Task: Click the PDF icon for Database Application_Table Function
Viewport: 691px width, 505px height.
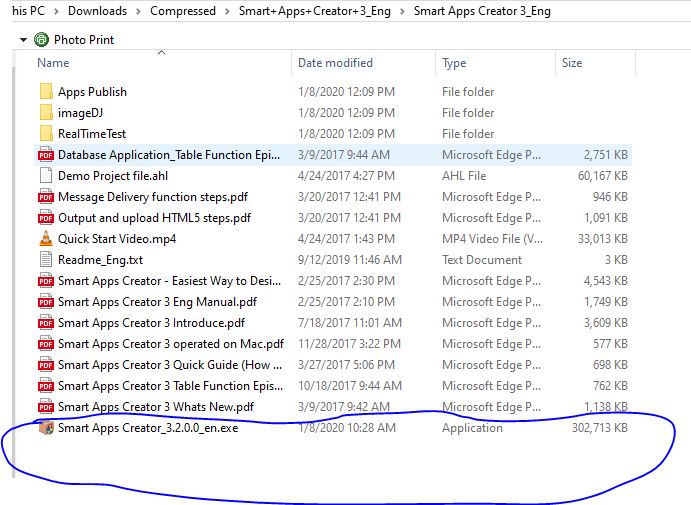Action: (46, 155)
